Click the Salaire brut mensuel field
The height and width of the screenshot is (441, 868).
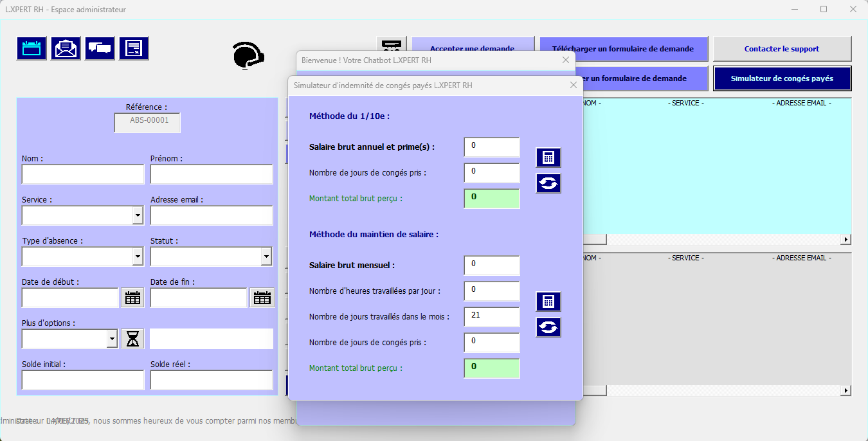(492, 265)
